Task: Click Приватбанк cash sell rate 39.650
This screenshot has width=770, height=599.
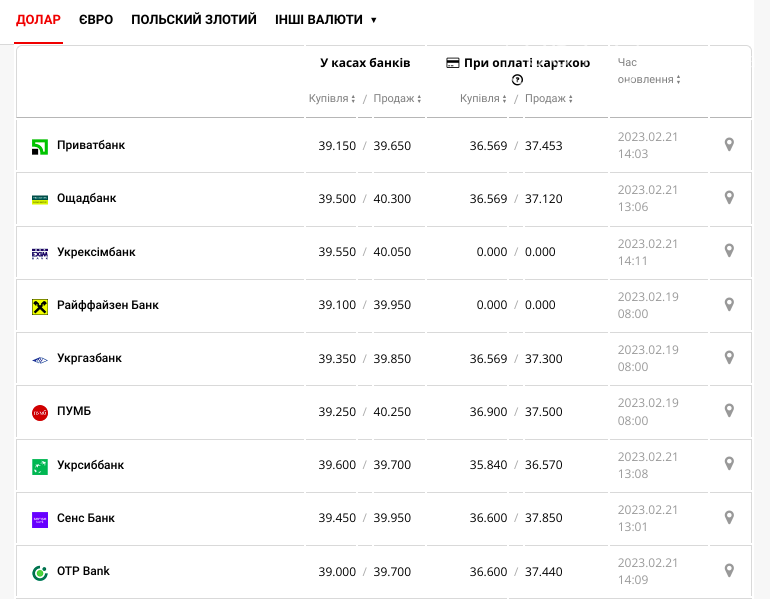Action: coord(392,146)
